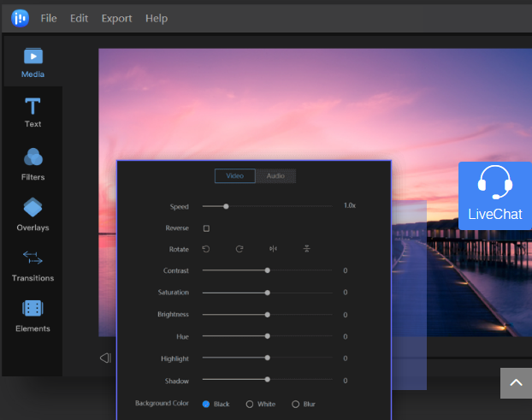Open the File menu

pos(49,18)
